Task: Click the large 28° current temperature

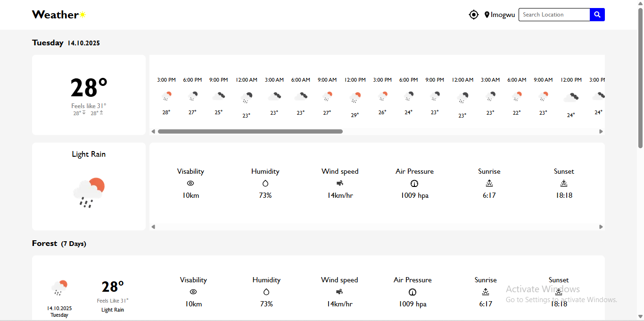Action: (89, 88)
